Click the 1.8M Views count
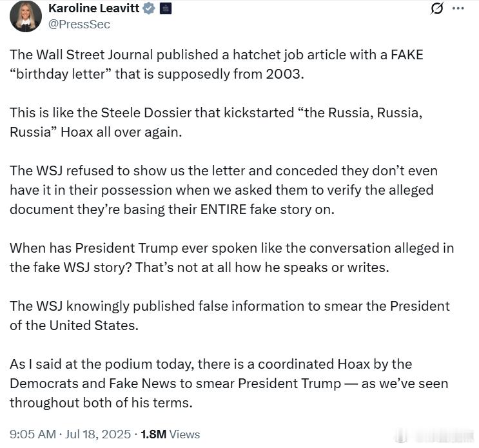Viewport: 479px width, 448px height. click(x=170, y=434)
